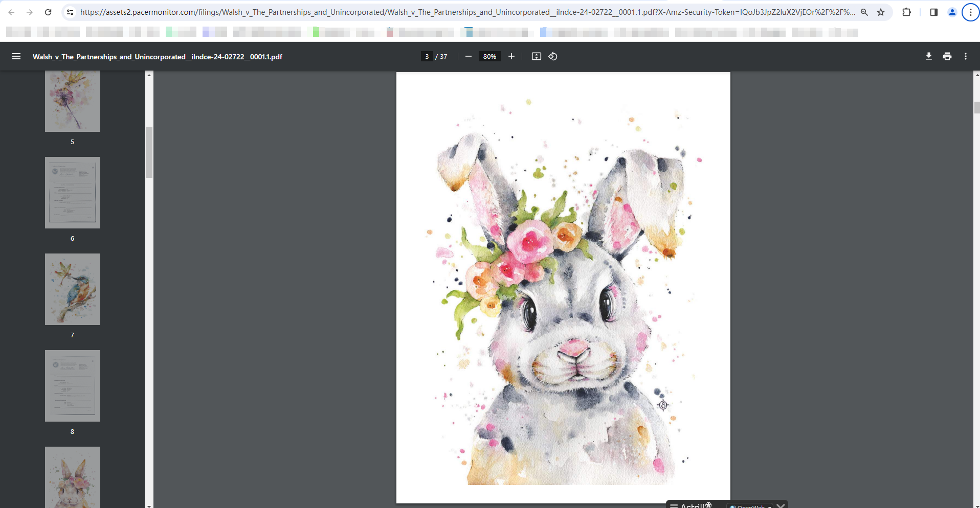Open the browser extensions menu
980x508 pixels.
[x=906, y=12]
